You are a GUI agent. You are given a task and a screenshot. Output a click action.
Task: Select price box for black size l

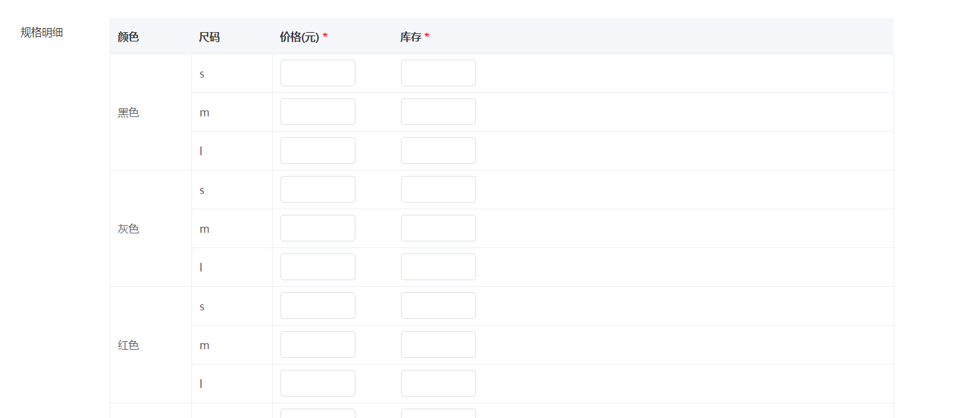click(x=318, y=150)
